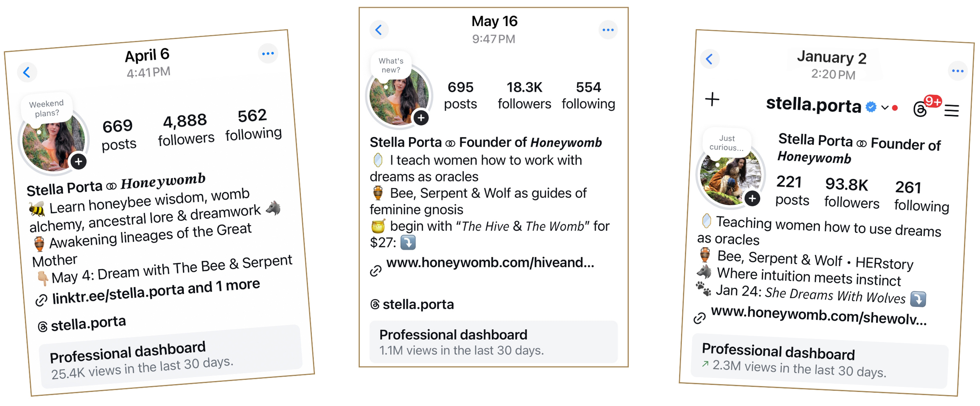Open the www.honeywomb.com/hiveand... link
The width and height of the screenshot is (980, 406).
point(490,263)
